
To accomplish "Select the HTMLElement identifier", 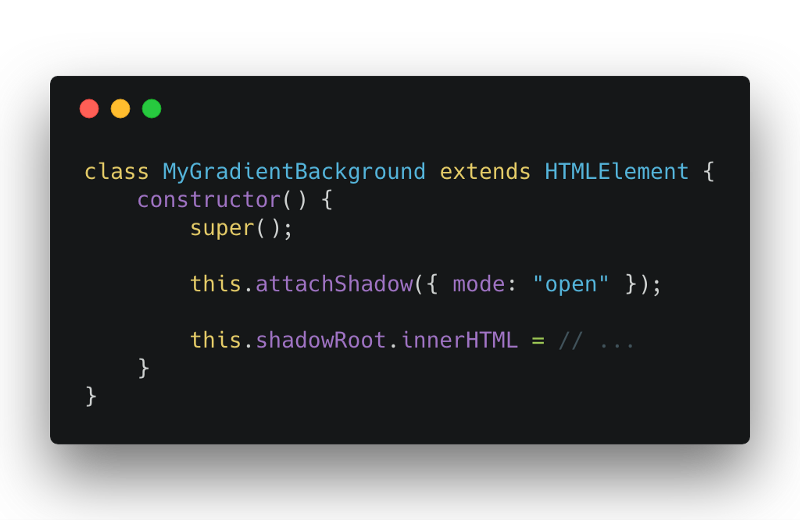I will click(x=616, y=172).
